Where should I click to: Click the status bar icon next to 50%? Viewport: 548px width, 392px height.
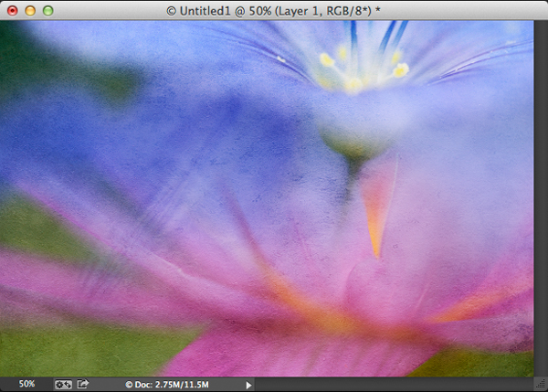click(x=63, y=385)
